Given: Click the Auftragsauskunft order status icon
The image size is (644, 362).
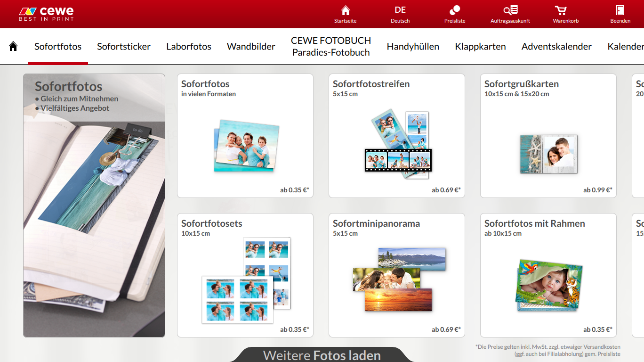Looking at the screenshot, I should 510,14.
